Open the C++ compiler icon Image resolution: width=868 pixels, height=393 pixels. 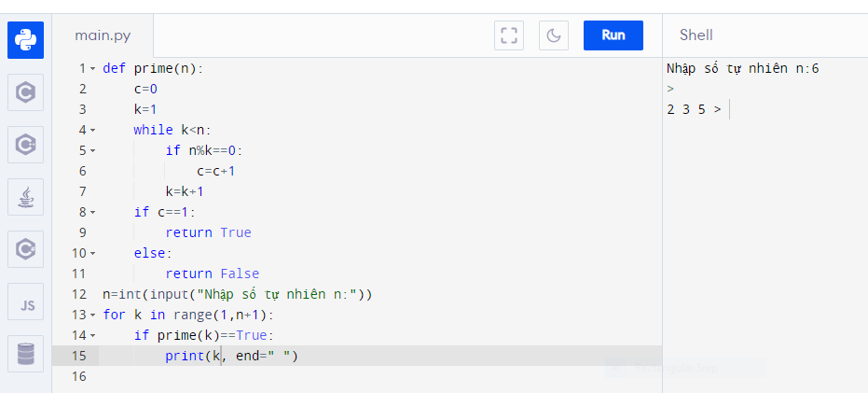25,145
